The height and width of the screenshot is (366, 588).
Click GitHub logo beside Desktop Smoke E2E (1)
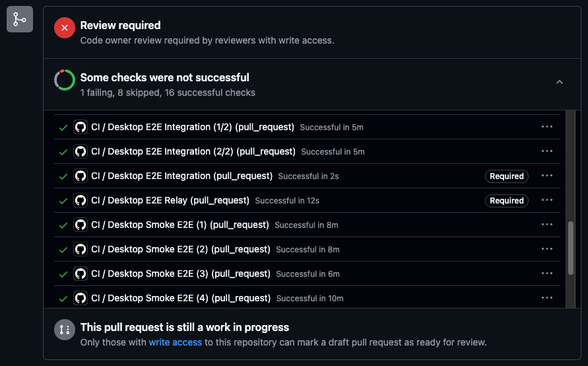tap(81, 225)
